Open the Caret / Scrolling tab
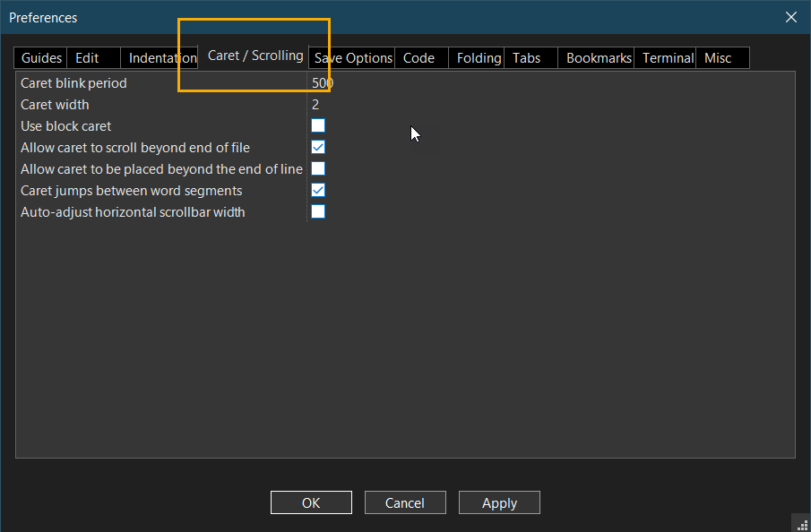Viewport: 811px width, 532px height. [x=254, y=55]
